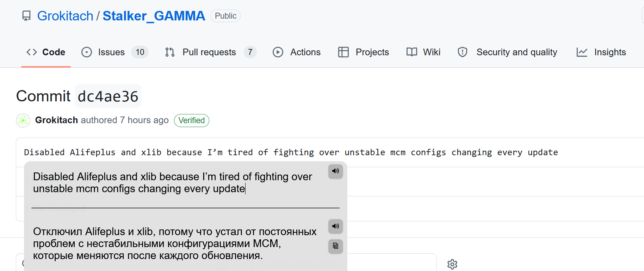Screen dimensions: 644x271
Task: Click the commit hash dc4ae36
Action: click(x=108, y=96)
